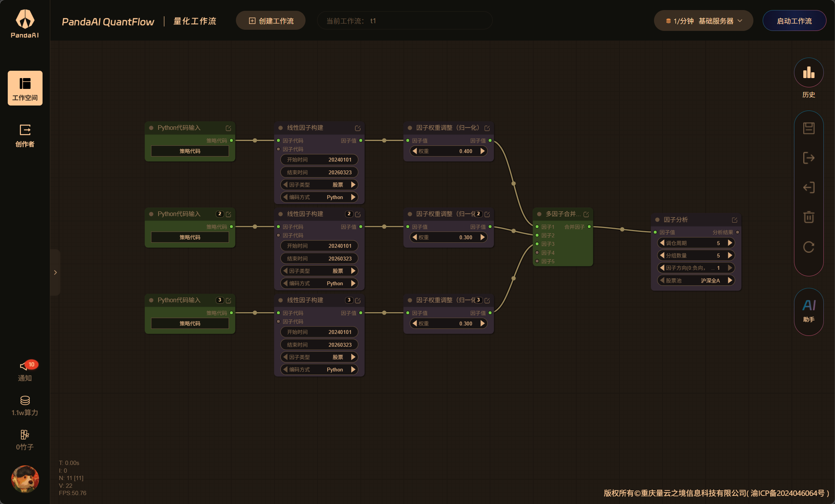Image resolution: width=835 pixels, height=504 pixels.
Task: Edit the factor analysis node
Action: tap(734, 220)
